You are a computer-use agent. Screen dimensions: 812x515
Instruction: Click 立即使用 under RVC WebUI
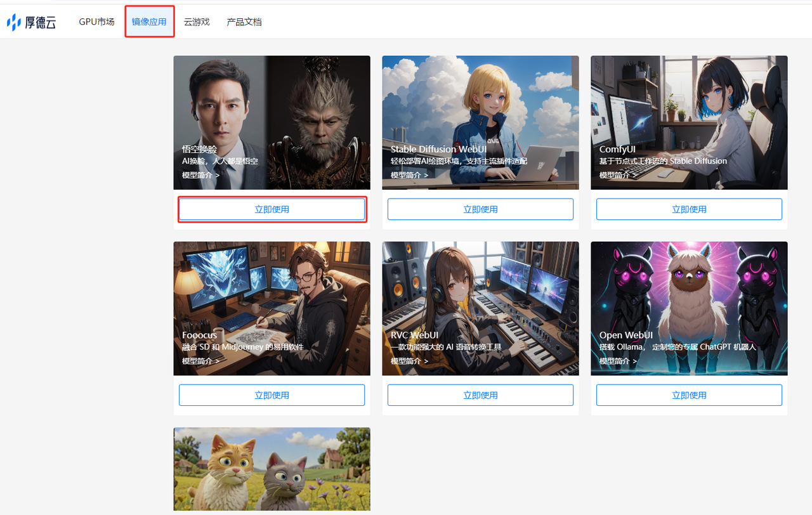(480, 395)
